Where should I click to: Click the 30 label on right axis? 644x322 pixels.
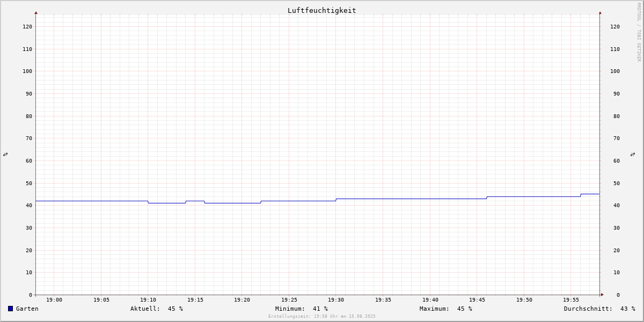pos(617,228)
